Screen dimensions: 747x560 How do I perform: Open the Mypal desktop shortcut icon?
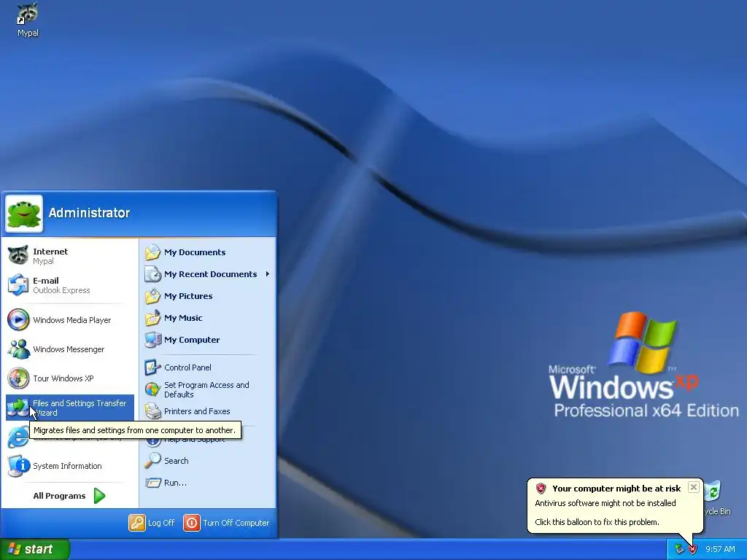point(28,15)
